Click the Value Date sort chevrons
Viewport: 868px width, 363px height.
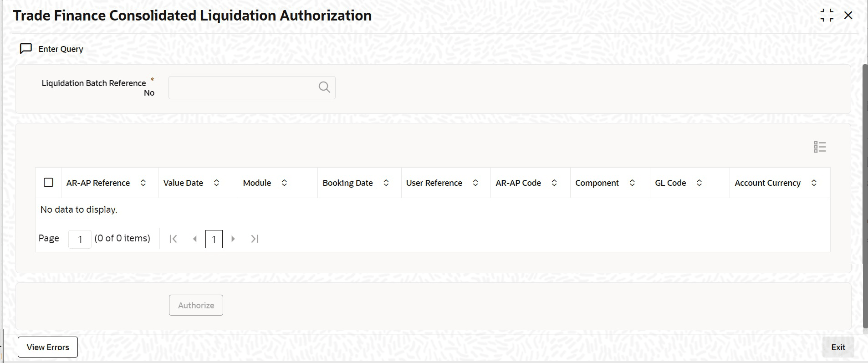217,183
